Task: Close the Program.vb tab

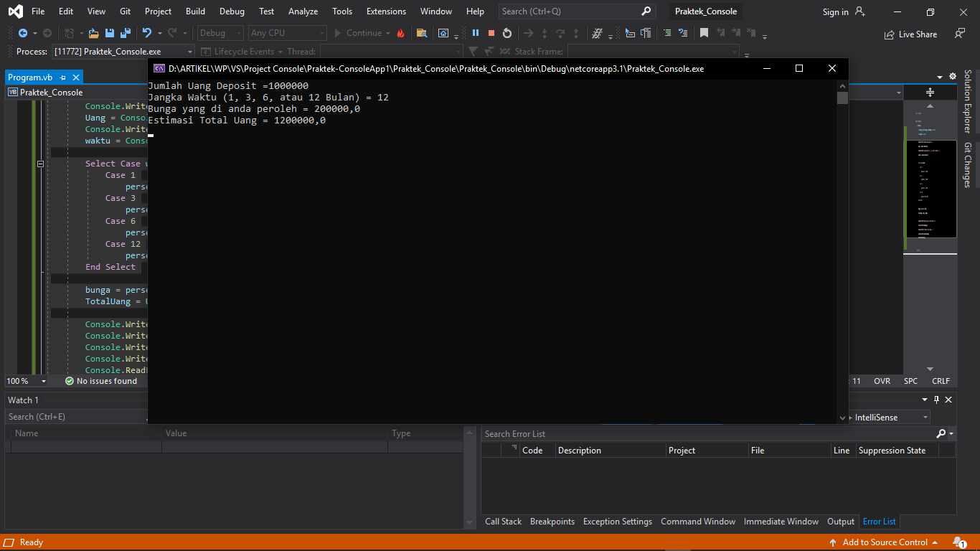Action: [76, 77]
